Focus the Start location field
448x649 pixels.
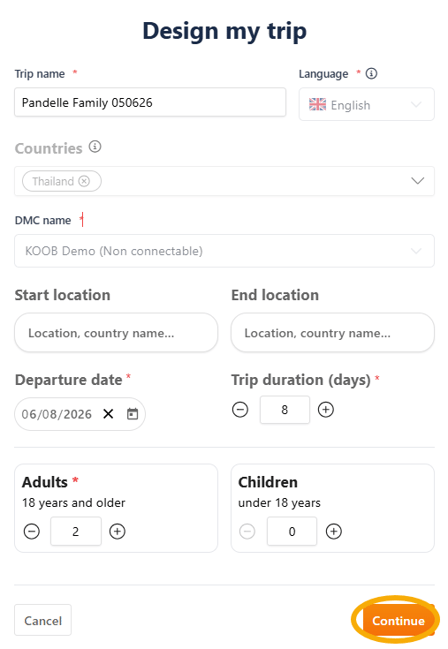click(x=116, y=333)
